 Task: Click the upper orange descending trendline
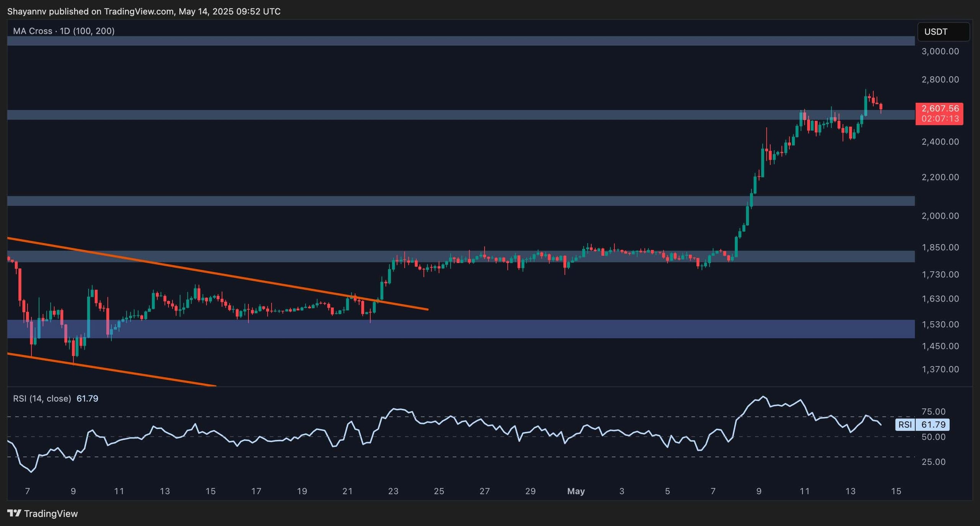coord(214,273)
